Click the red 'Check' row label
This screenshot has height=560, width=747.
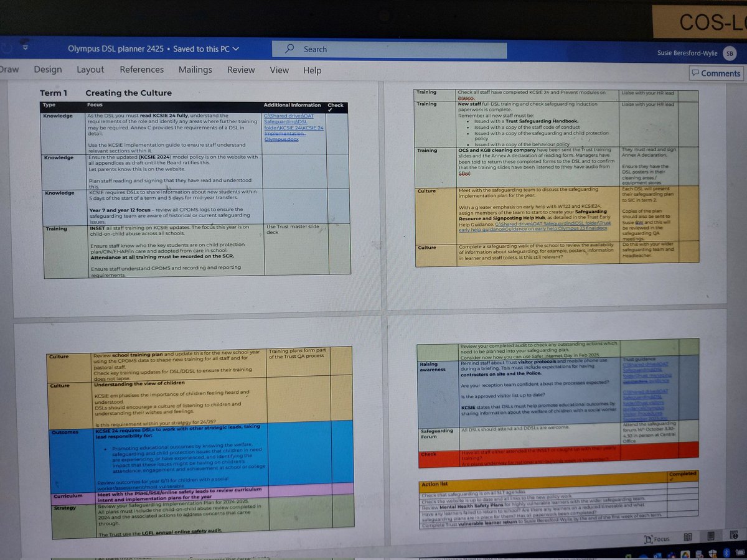[428, 454]
